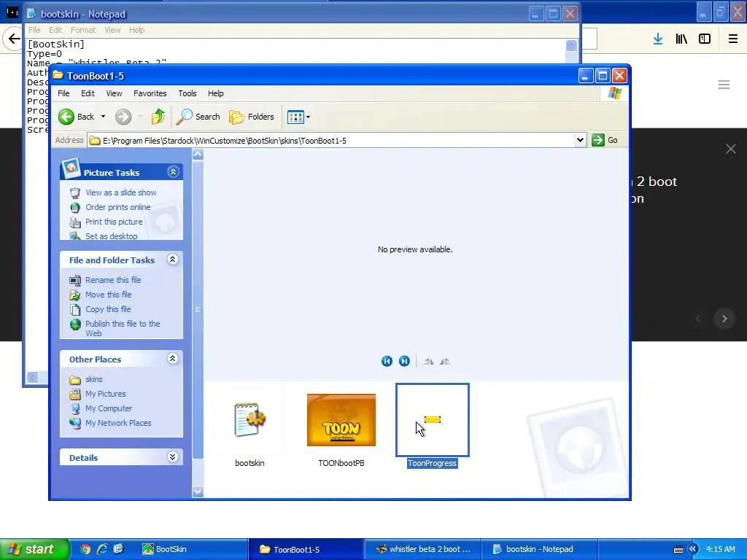Open Search in ToonBoot1-5 window
Viewport: 747px width, 560px height.
pyautogui.click(x=198, y=117)
